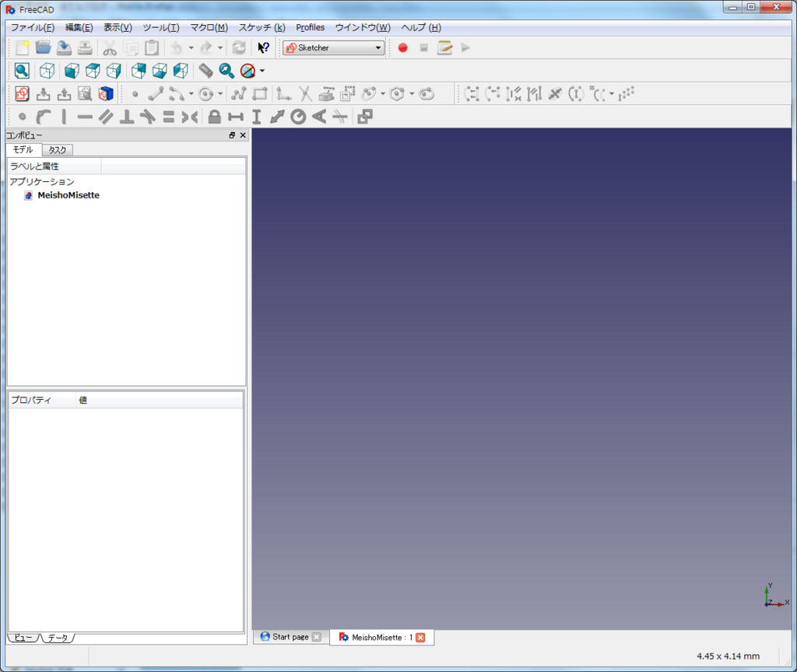
Task: Apply the Parallel constraint
Action: pyautogui.click(x=106, y=117)
